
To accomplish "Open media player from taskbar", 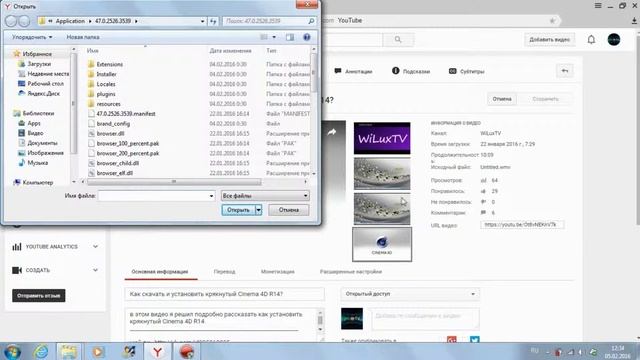I will click(98, 351).
